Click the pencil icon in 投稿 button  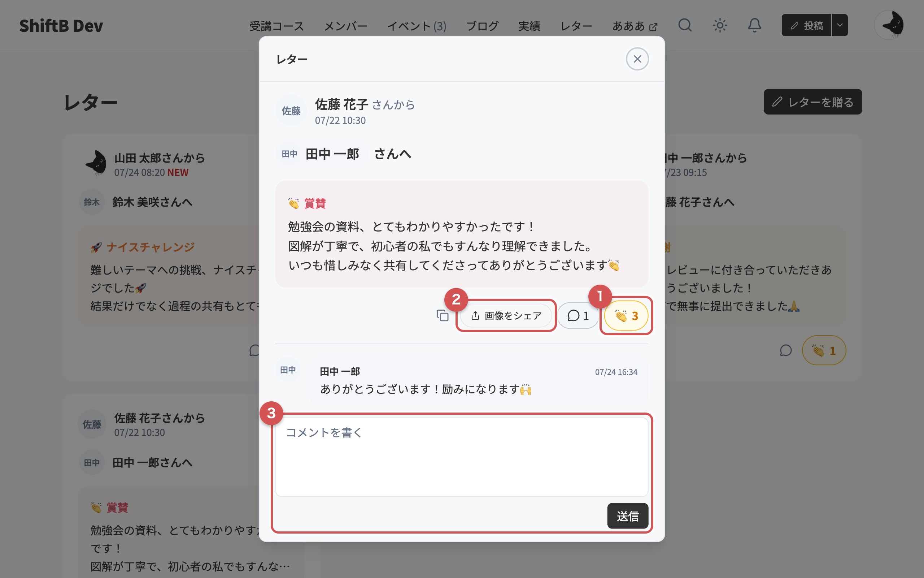point(794,26)
